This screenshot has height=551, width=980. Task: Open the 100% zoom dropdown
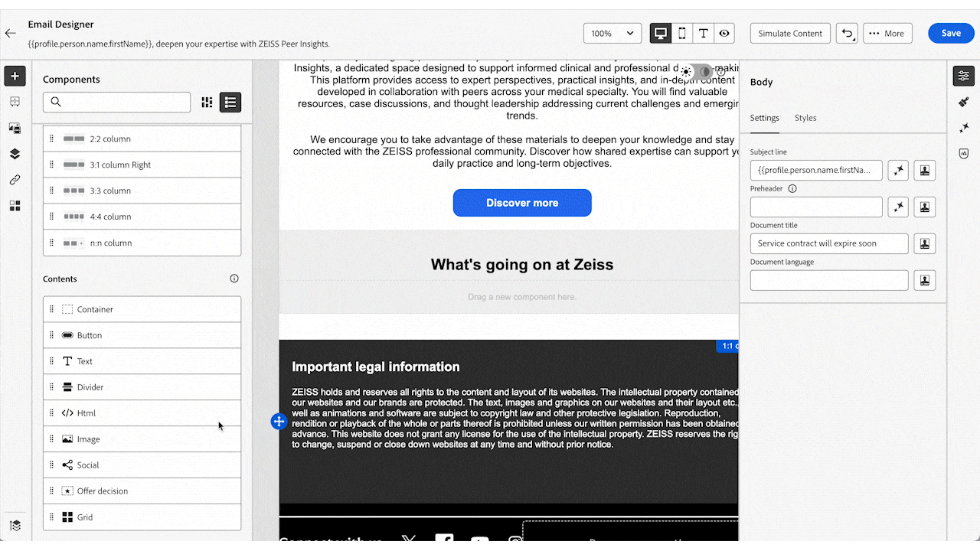coord(612,33)
